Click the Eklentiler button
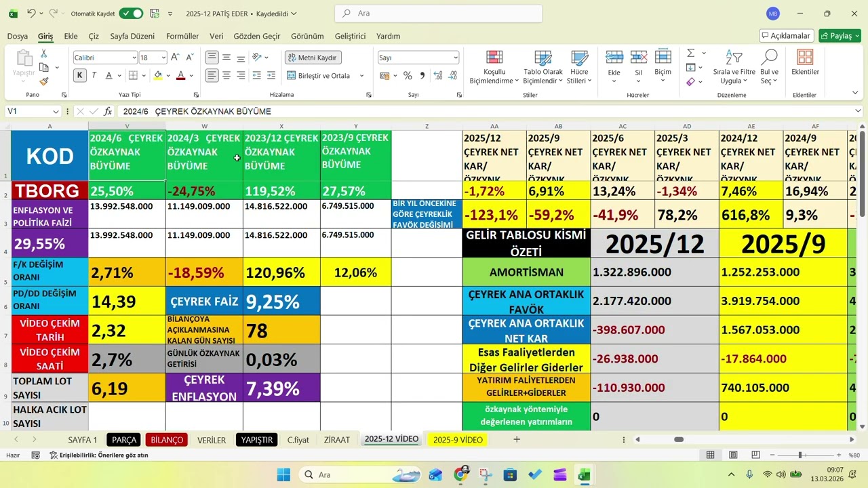 click(x=805, y=62)
